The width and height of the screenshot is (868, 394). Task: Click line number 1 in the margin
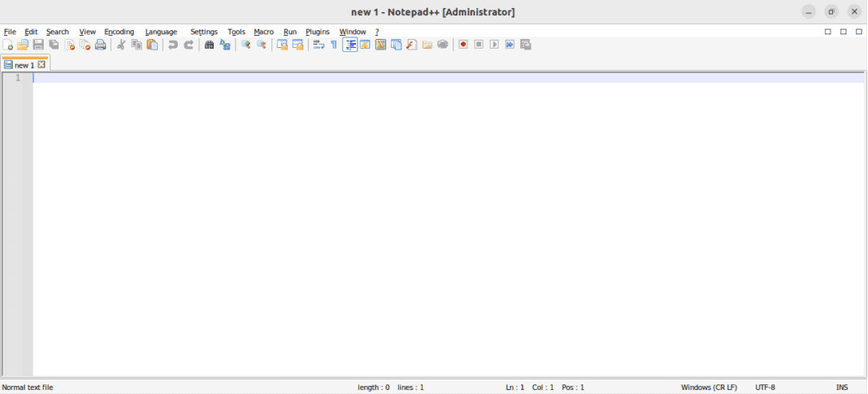[18, 78]
